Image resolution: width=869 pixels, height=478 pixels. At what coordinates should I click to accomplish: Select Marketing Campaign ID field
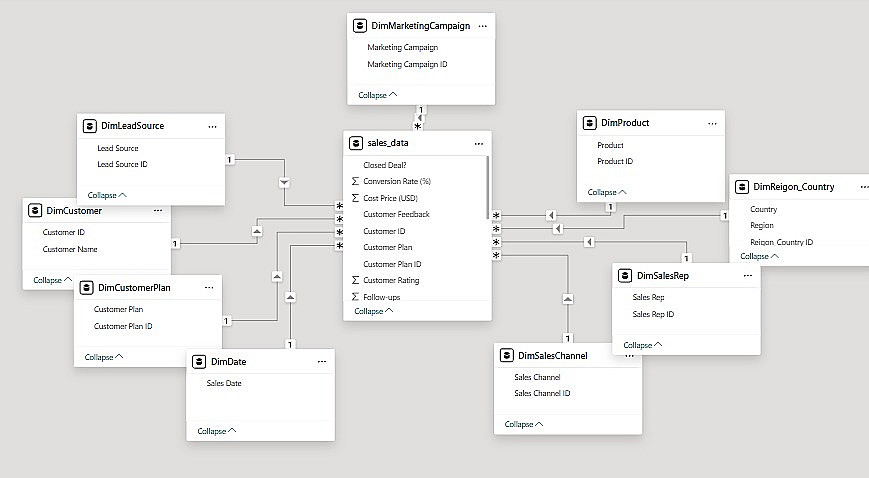407,64
